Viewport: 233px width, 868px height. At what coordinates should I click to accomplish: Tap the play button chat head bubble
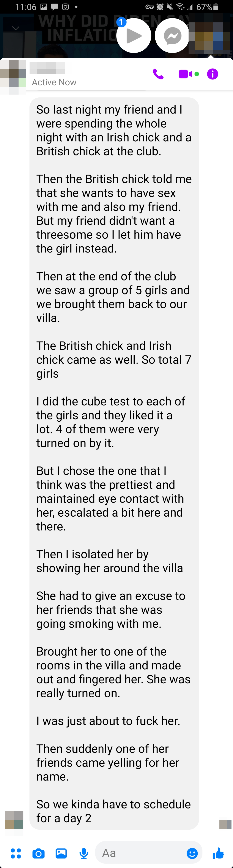coord(134,36)
